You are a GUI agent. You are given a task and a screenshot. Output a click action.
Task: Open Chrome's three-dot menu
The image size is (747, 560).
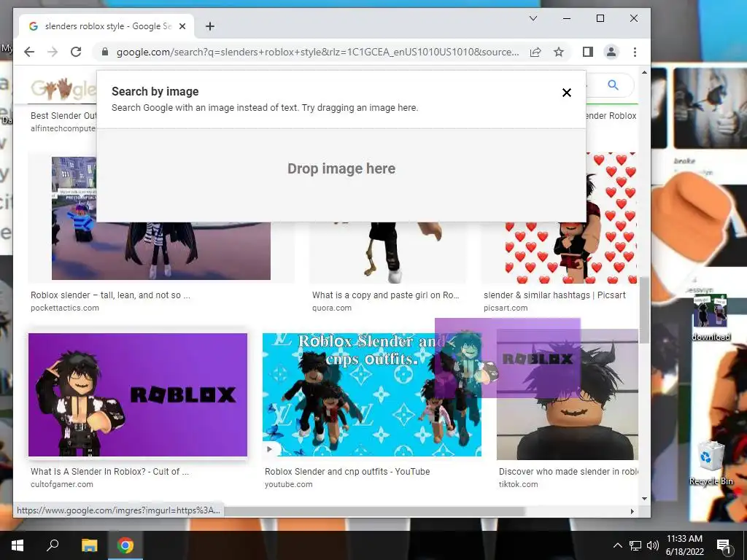coord(635,52)
